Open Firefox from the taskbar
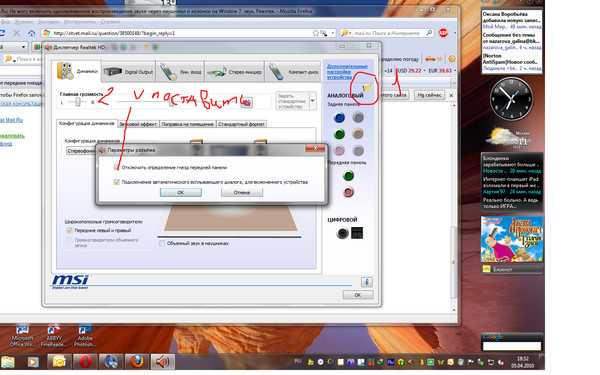This screenshot has height=375, width=600. point(137,361)
